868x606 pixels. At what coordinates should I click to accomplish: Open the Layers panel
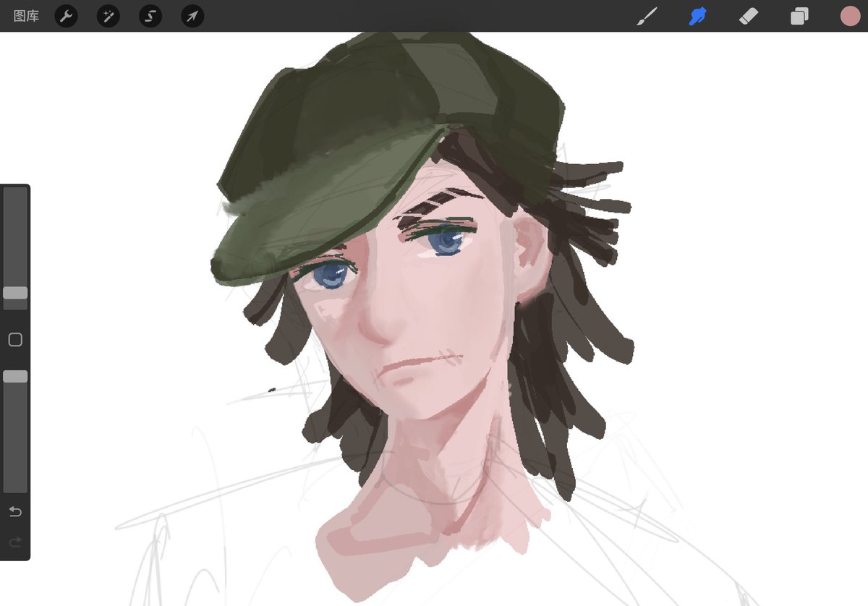coord(799,16)
